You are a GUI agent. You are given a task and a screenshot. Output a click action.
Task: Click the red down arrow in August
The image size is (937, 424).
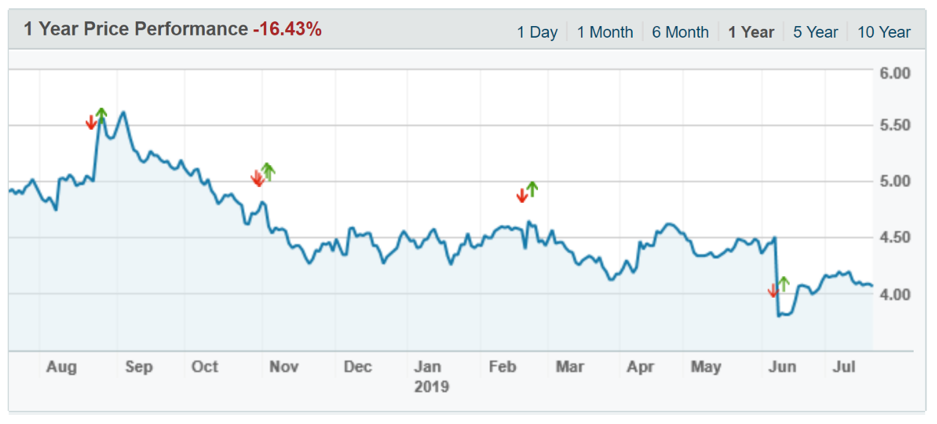coord(90,122)
